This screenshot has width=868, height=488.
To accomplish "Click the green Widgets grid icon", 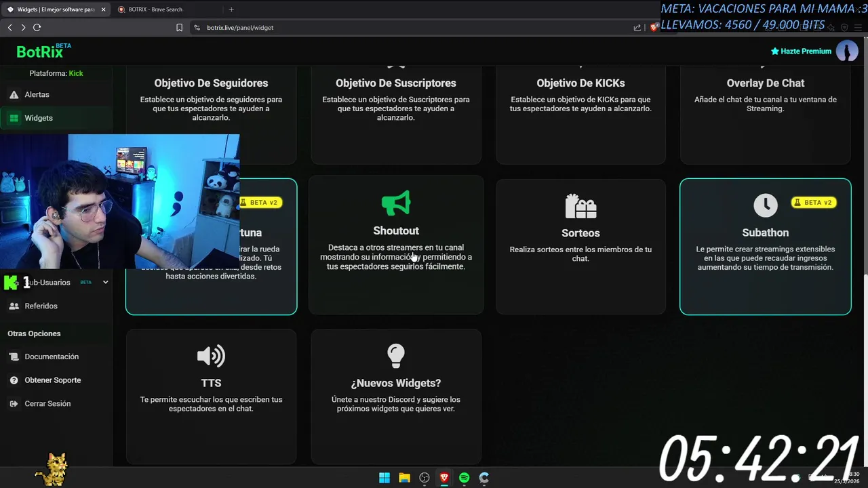I will [x=14, y=118].
